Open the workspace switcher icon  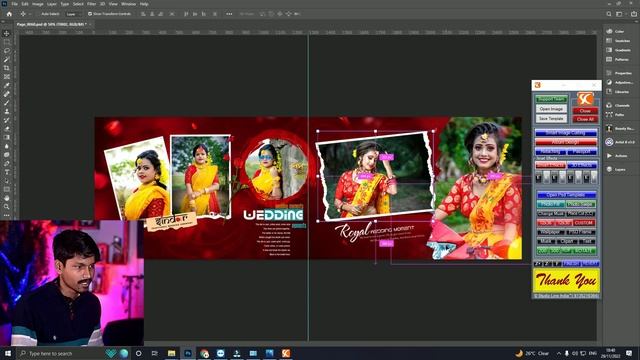pyautogui.click(x=620, y=14)
